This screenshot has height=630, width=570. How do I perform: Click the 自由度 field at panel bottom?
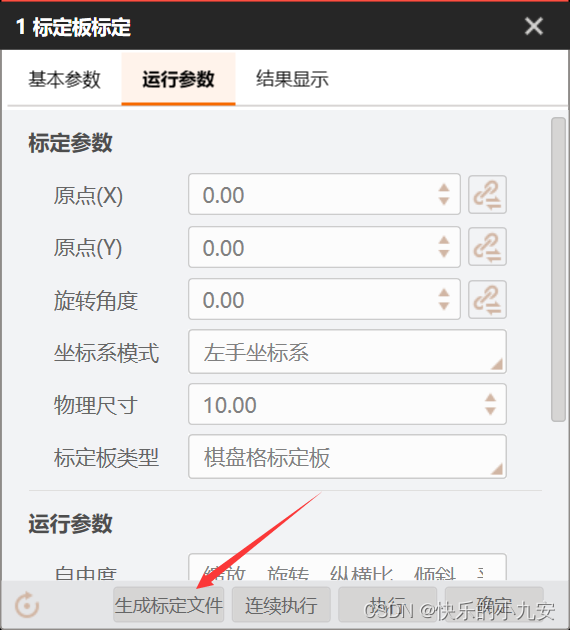pyautogui.click(x=347, y=567)
